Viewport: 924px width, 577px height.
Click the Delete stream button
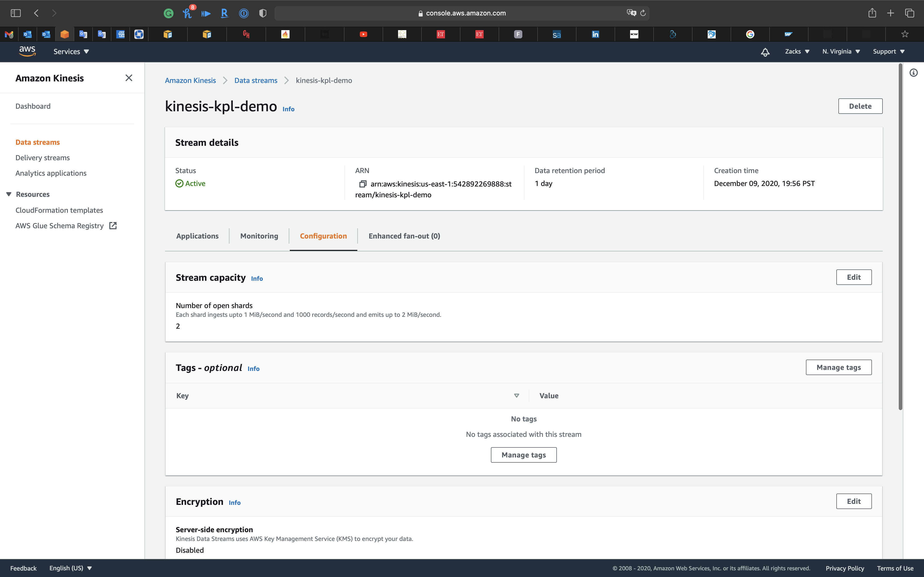click(x=860, y=106)
